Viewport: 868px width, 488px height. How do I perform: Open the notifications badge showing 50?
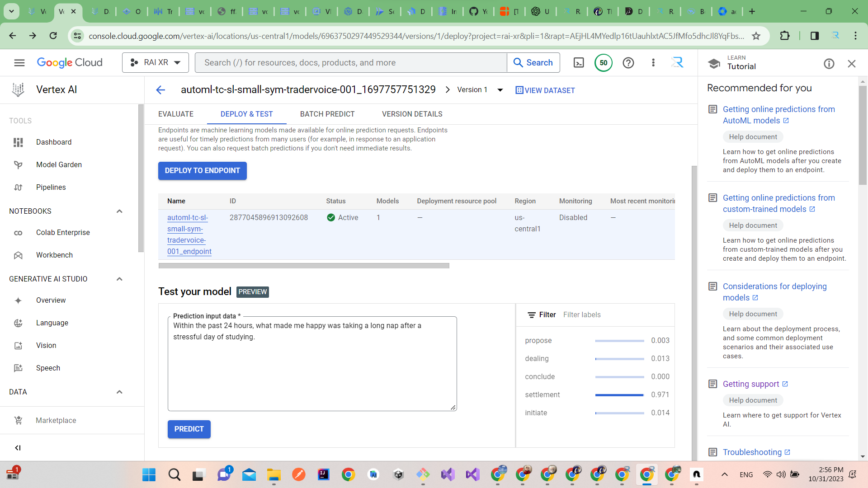point(604,62)
